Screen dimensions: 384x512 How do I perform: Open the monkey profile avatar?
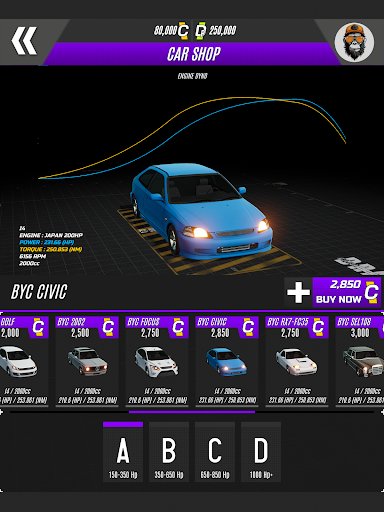pyautogui.click(x=354, y=42)
